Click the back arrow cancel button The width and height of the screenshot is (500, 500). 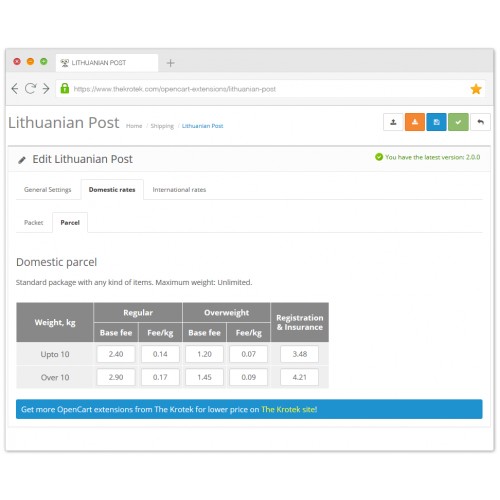[x=480, y=122]
